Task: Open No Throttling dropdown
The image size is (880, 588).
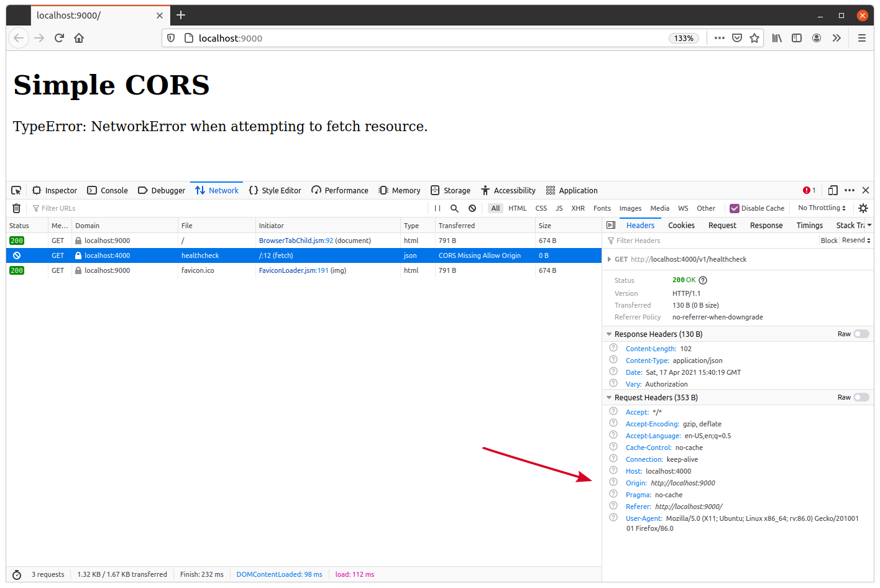Action: pyautogui.click(x=822, y=208)
